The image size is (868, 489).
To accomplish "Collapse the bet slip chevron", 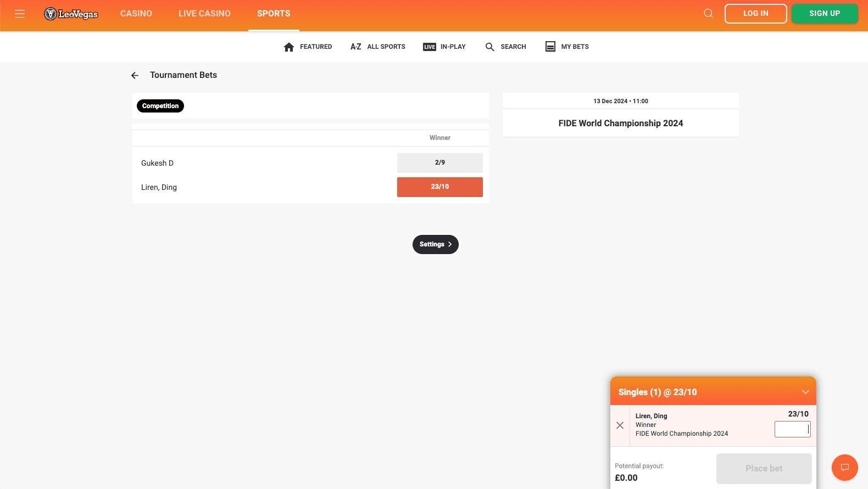I will pyautogui.click(x=805, y=392).
